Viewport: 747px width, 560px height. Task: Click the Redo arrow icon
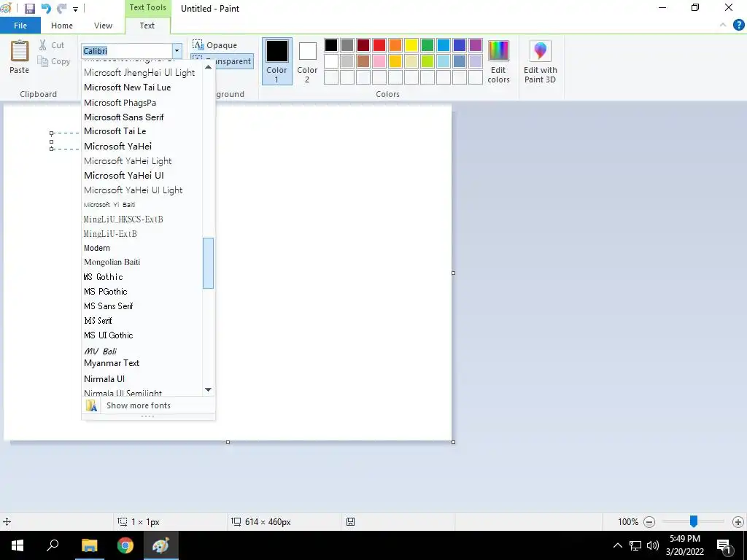[x=61, y=9]
